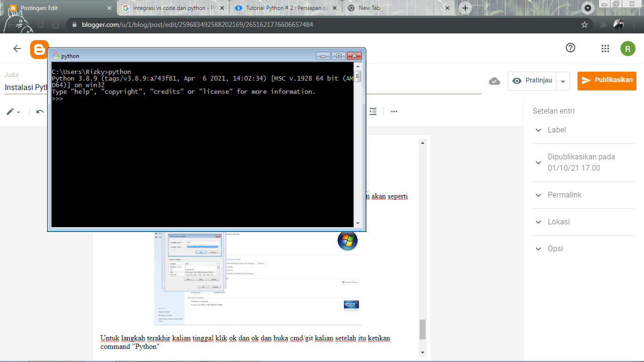Click the Blogger back arrow
The width and height of the screenshot is (644, 362).
point(17,49)
